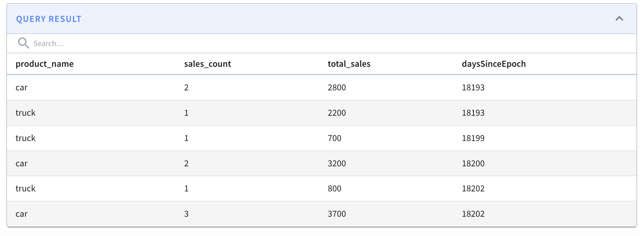Viewport: 644px width, 236px height.
Task: Click the total_sales column header
Action: [x=349, y=64]
